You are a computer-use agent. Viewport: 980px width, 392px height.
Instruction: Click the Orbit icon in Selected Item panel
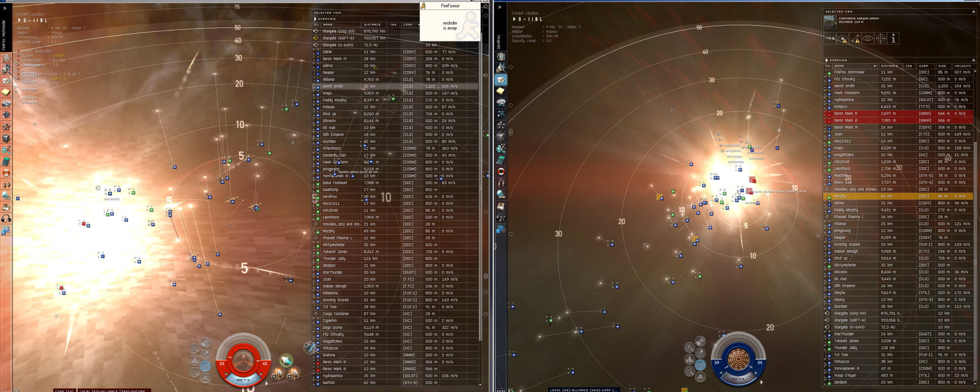[843, 38]
